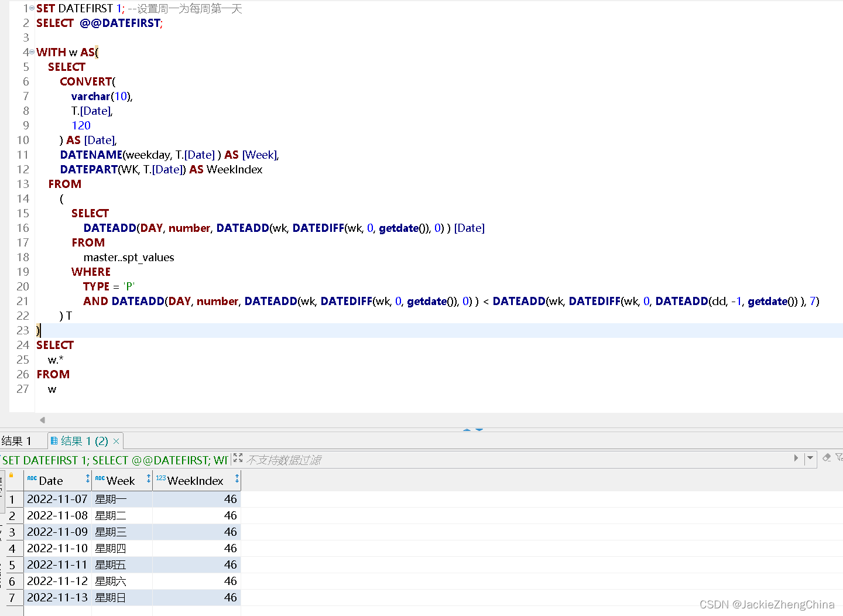Click DATEPART function on line 12
The image size is (843, 616).
(89, 169)
